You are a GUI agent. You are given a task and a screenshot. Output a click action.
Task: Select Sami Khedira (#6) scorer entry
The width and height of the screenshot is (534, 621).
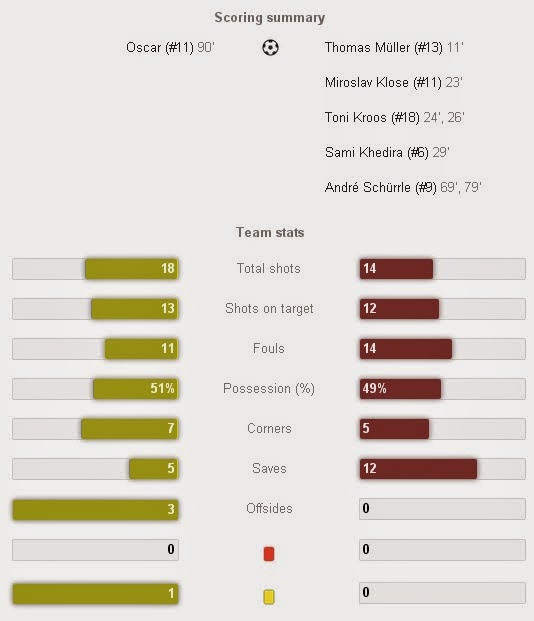click(x=387, y=152)
